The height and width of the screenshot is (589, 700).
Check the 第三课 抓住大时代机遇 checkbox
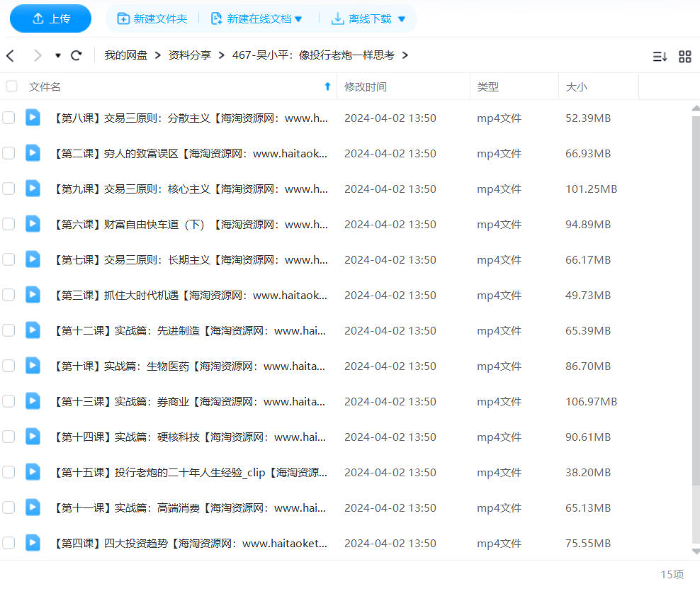click(9, 295)
